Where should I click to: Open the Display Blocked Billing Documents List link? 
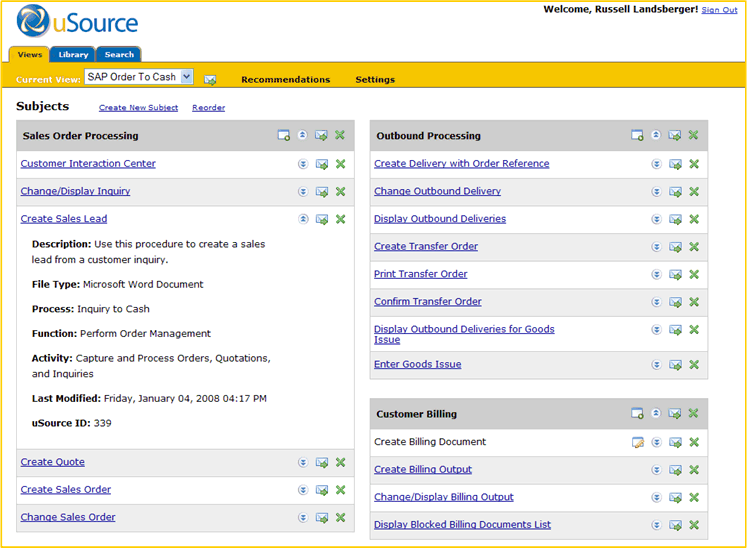(462, 525)
